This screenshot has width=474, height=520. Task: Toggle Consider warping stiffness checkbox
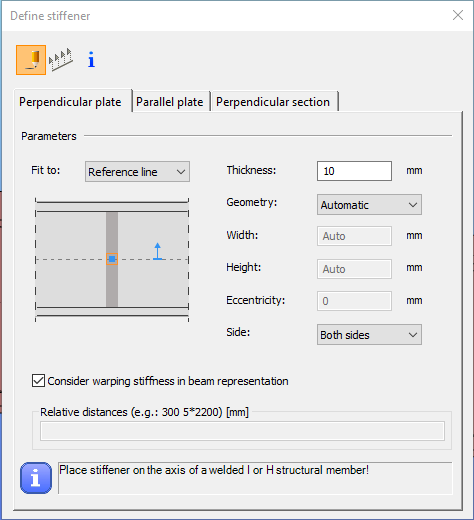click(38, 381)
